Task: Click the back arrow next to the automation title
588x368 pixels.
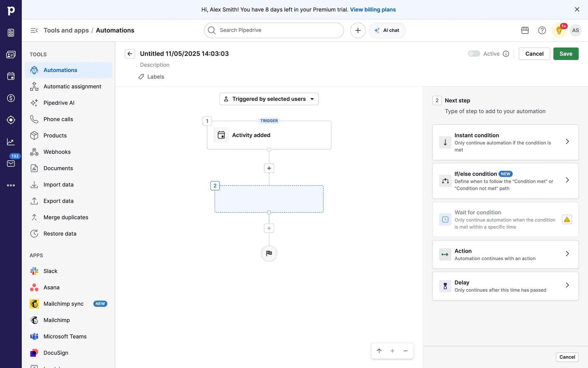Action: (130, 54)
